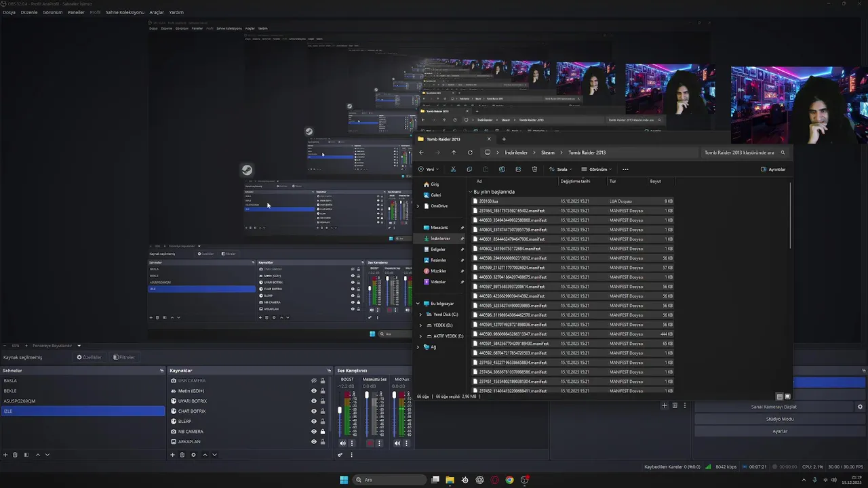This screenshot has height=488, width=868.
Task: Collapse 'Bu yılın başlarında' group
Action: coord(470,192)
